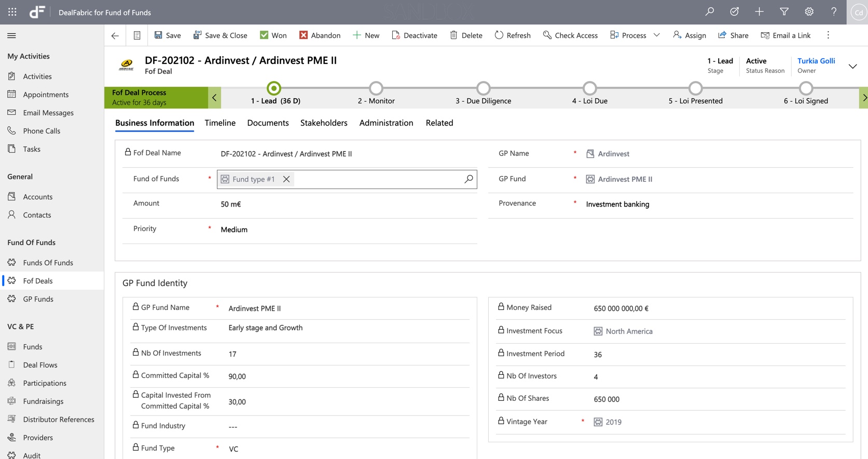The image size is (868, 459).
Task: Open the help question mark icon
Action: 834,12
